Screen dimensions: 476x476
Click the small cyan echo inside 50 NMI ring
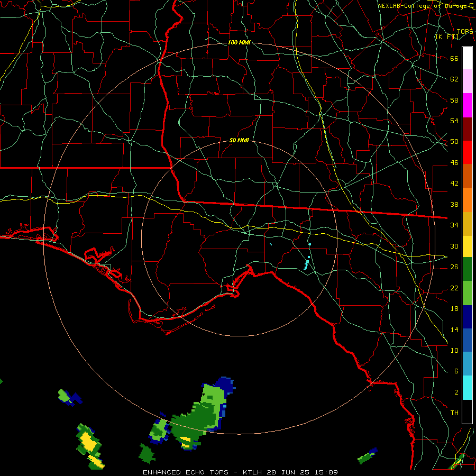(x=307, y=263)
